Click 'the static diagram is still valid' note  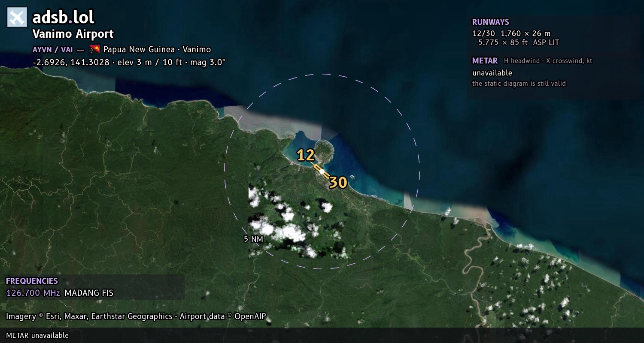(519, 84)
